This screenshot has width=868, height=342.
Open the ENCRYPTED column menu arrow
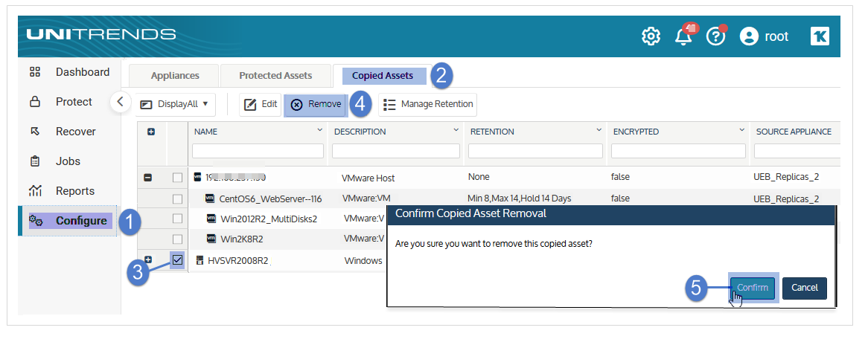tap(741, 130)
